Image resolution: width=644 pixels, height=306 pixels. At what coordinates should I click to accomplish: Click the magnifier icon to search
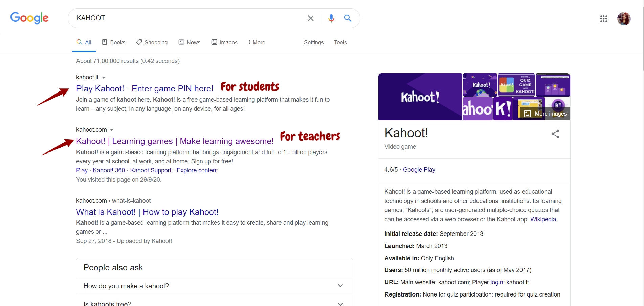pyautogui.click(x=347, y=18)
